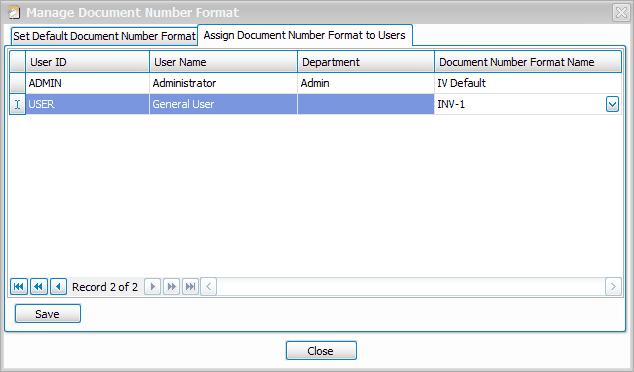Select Assign Document Number Format to Users tab
Screen dimensions: 634x372
click(304, 35)
